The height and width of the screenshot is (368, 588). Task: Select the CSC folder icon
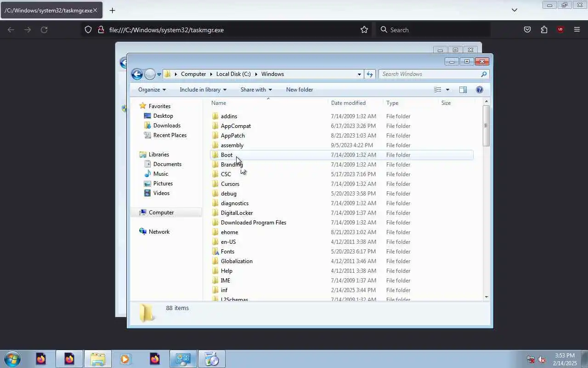point(215,174)
